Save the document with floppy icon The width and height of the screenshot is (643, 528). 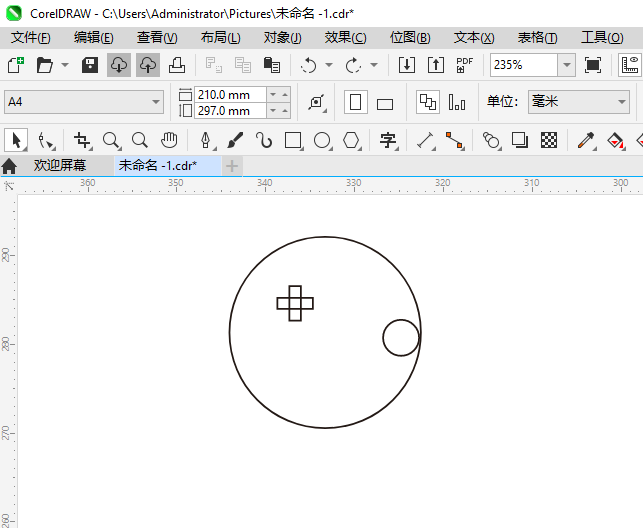click(x=89, y=65)
